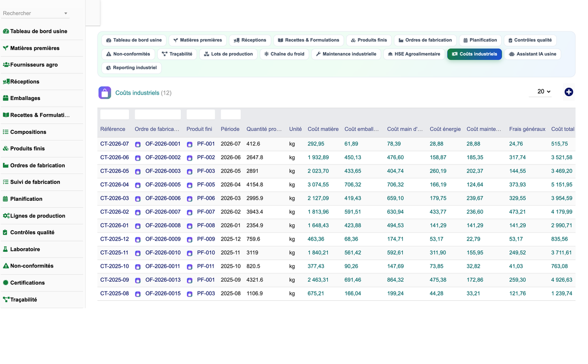588x364 pixels.
Task: Sort by Coût énergie column header
Action: 445,129
